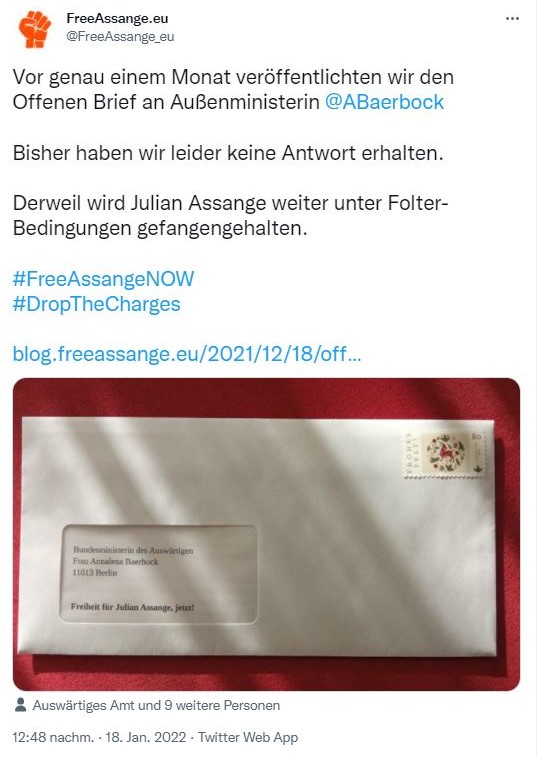The height and width of the screenshot is (757, 538).
Task: Open the 12:48 nachm. timestamp
Action: 53,737
